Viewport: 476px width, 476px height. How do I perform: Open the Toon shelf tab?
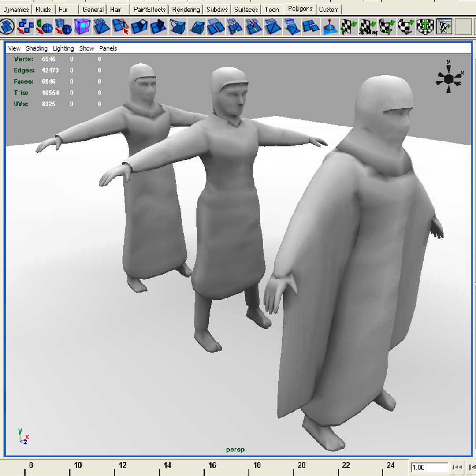[271, 10]
